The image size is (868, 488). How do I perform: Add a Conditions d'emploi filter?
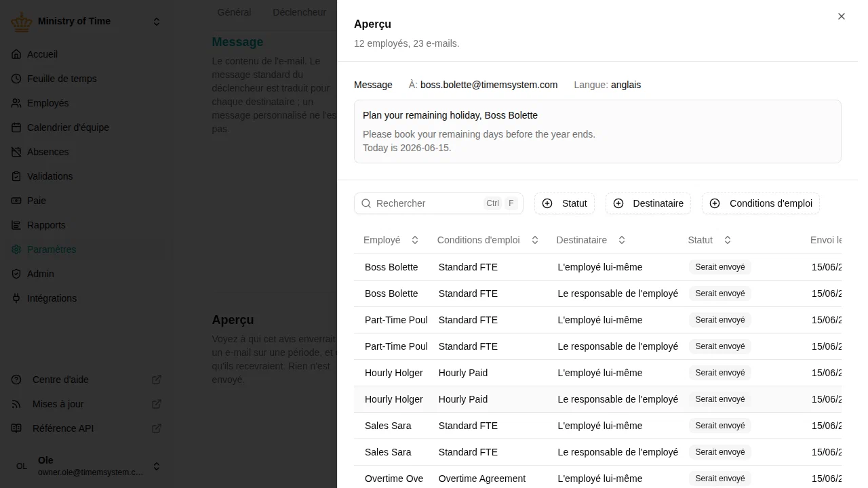click(761, 203)
